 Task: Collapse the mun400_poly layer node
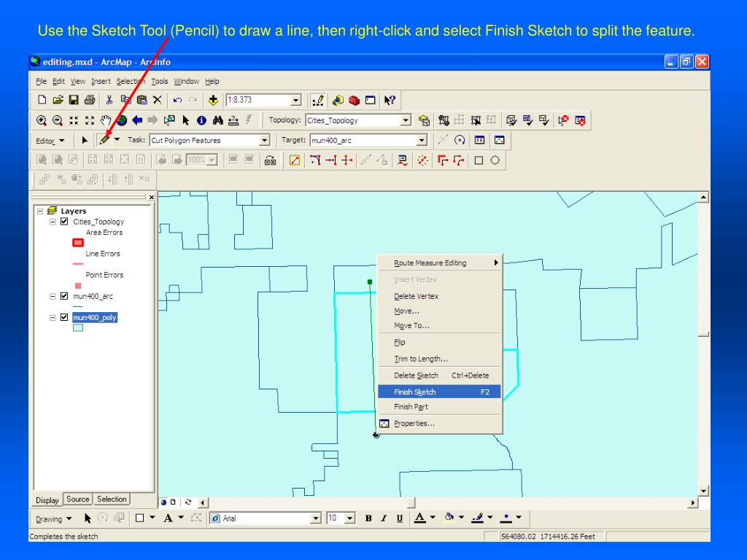[53, 317]
